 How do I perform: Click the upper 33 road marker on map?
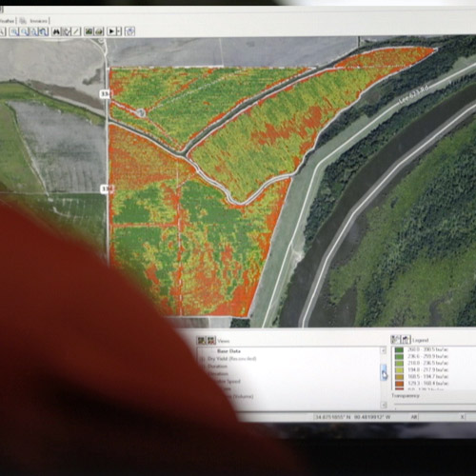[x=105, y=94]
